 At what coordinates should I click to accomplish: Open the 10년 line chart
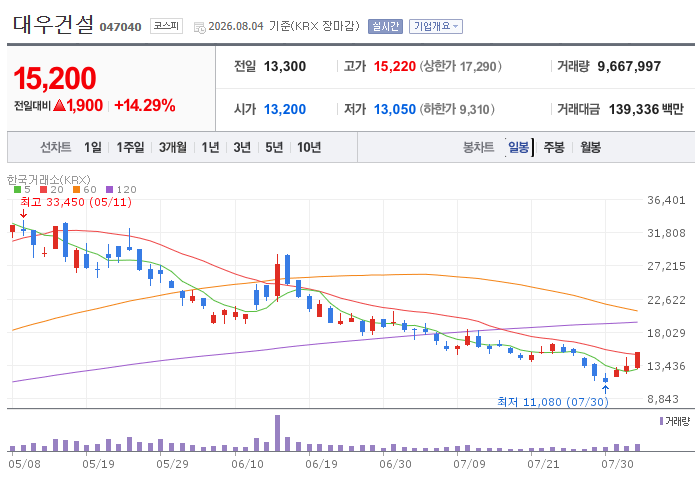point(308,147)
